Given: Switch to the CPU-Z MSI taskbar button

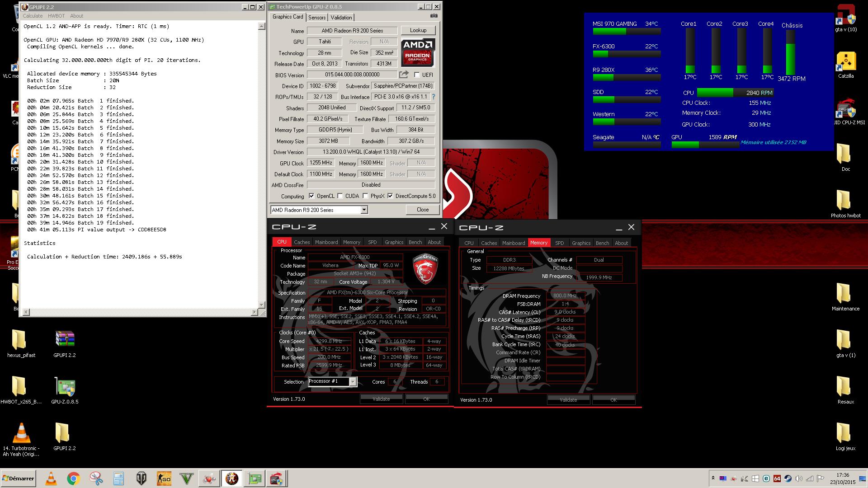Looking at the screenshot, I should 277,479.
